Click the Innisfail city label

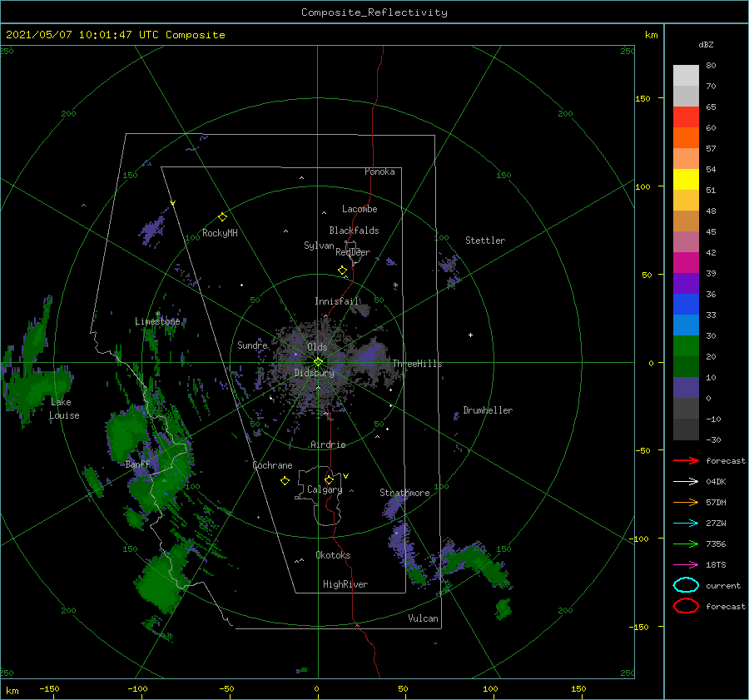coord(337,301)
